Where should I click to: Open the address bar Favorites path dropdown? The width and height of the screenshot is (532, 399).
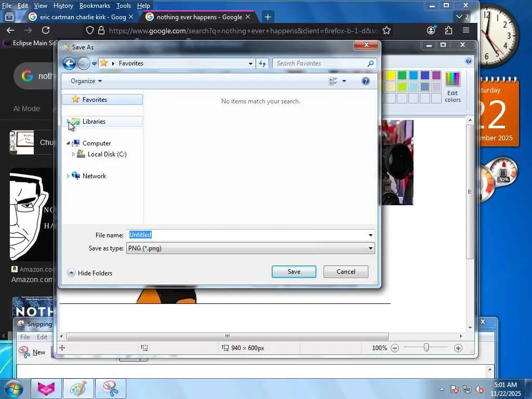click(250, 63)
